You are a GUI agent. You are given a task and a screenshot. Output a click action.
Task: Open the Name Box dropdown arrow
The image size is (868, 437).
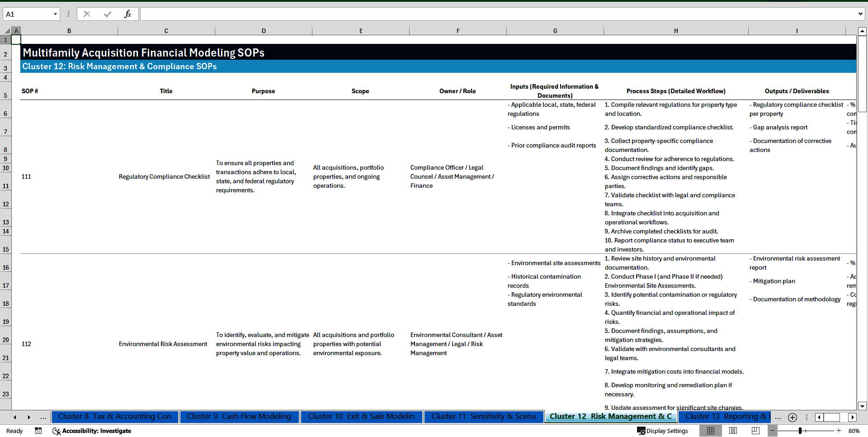pos(55,14)
